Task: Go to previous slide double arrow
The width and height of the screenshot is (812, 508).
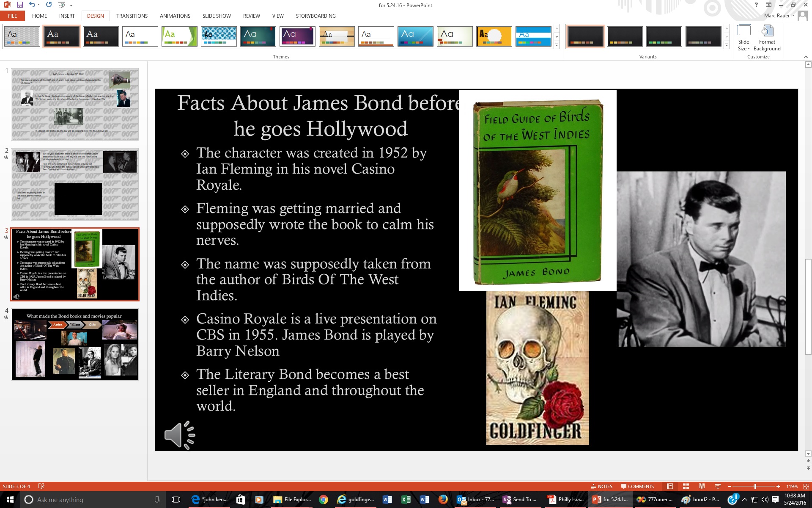Action: pos(808,461)
